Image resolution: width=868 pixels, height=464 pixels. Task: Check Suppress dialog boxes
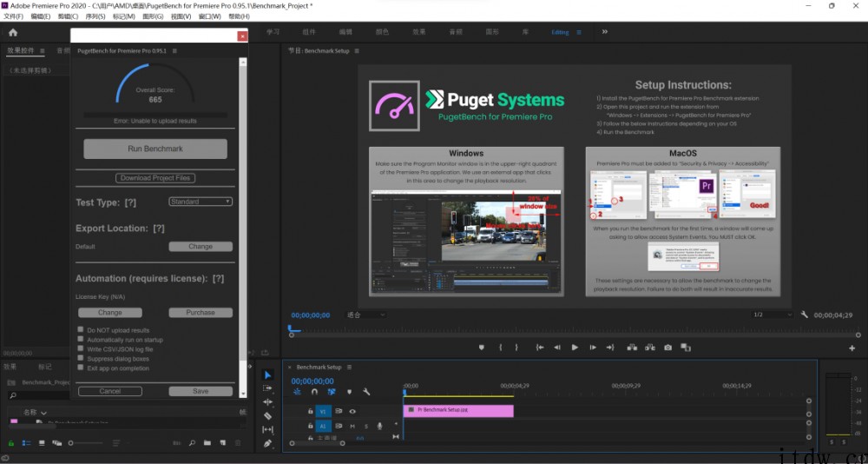coord(81,358)
